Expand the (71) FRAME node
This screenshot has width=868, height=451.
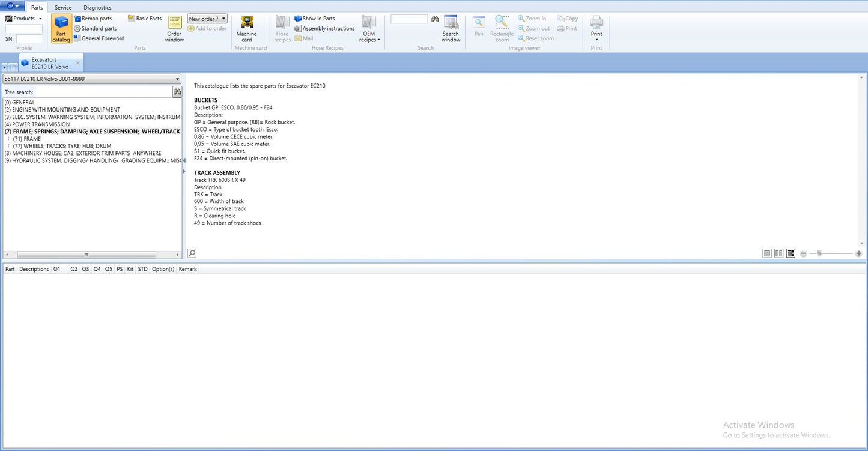[8, 139]
